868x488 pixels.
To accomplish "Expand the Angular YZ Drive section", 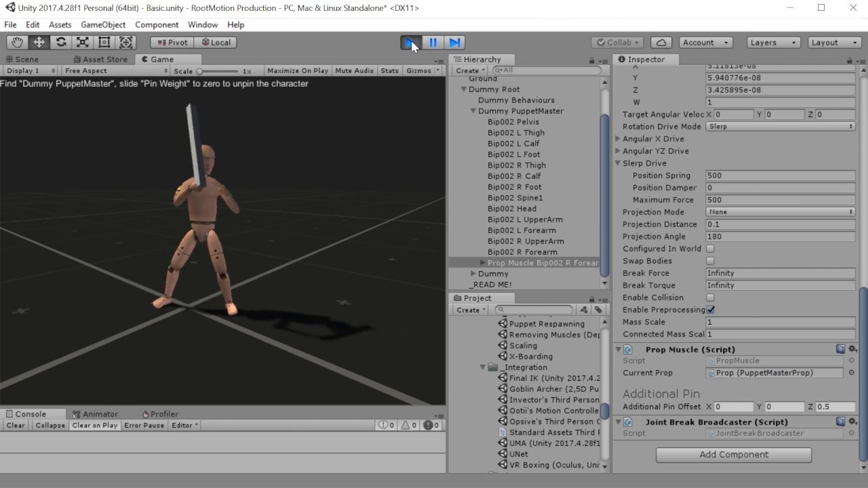I will [x=618, y=151].
